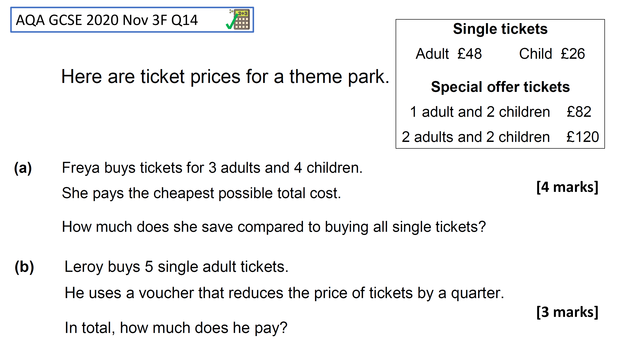Click the Freya buys tickets sentence
The height and width of the screenshot is (362, 644).
[x=212, y=168]
